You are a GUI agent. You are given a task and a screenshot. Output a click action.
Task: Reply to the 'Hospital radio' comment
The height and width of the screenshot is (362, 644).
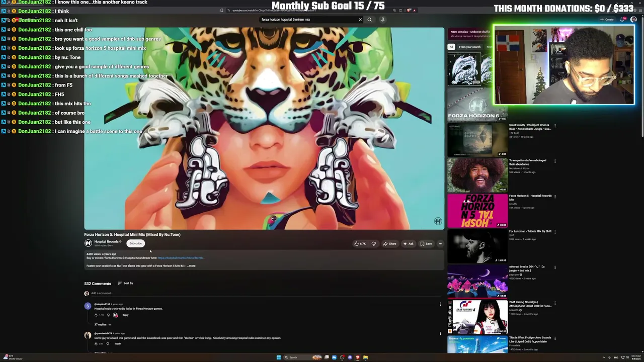pyautogui.click(x=125, y=315)
